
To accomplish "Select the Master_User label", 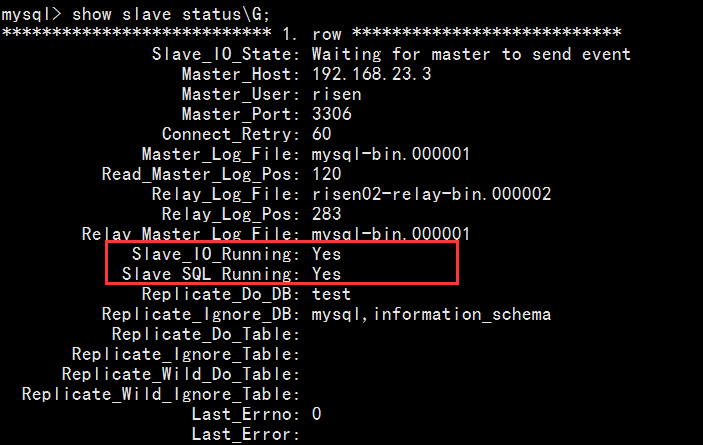I will point(240,94).
